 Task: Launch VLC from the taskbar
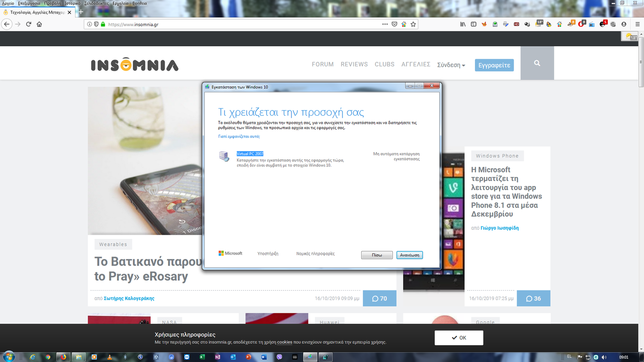[x=109, y=356]
